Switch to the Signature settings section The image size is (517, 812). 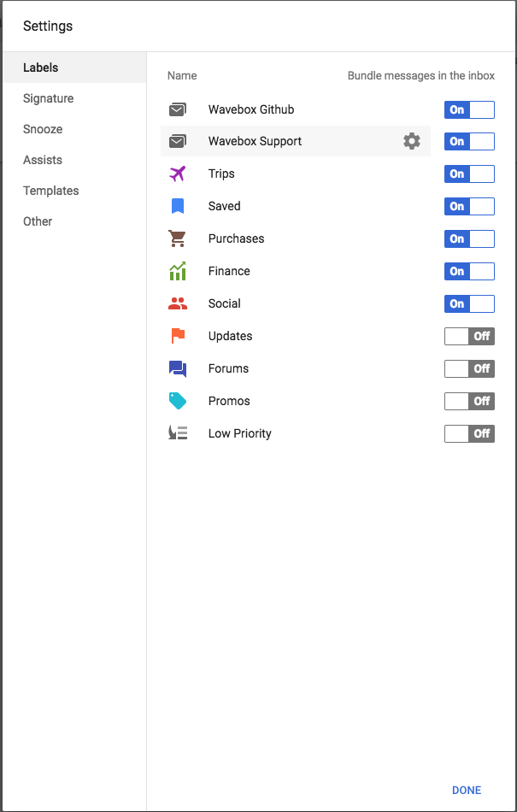tap(48, 98)
